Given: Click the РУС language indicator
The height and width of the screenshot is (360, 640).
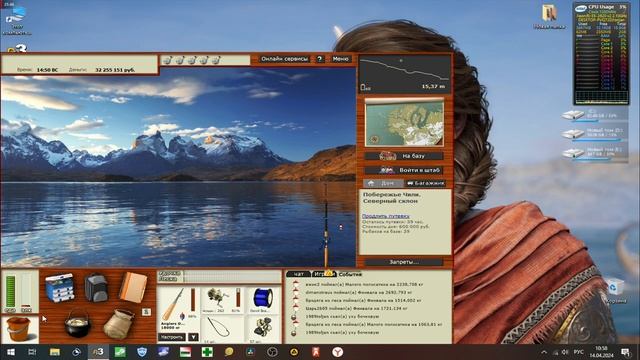Looking at the screenshot, I should pos(578,352).
